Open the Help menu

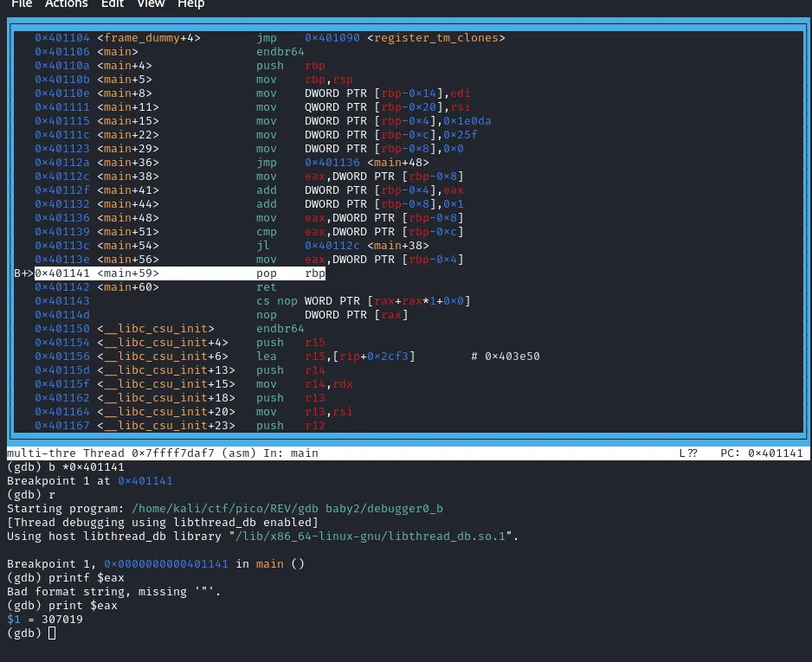tap(191, 4)
